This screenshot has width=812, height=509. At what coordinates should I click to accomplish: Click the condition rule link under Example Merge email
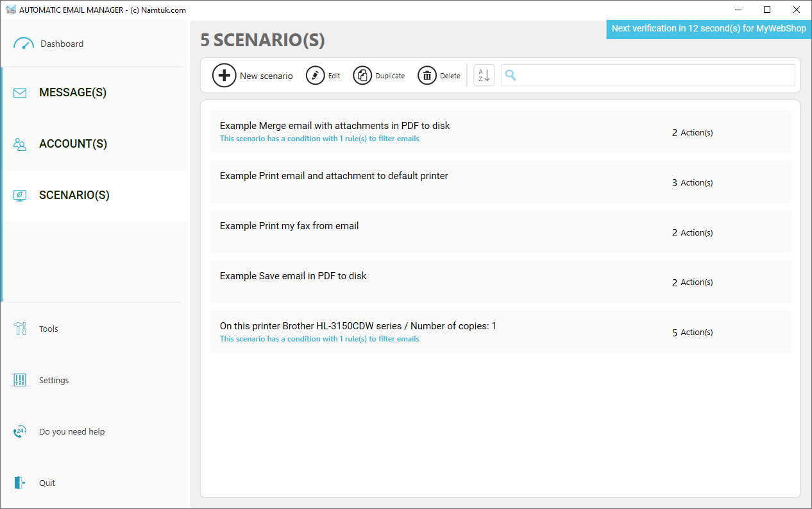[x=319, y=138]
